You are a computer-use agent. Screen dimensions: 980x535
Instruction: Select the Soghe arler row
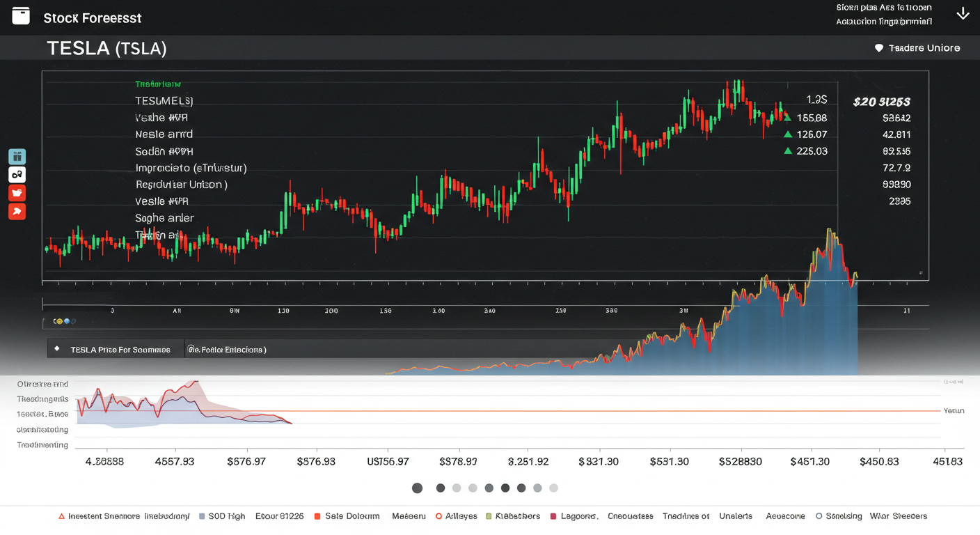point(164,218)
